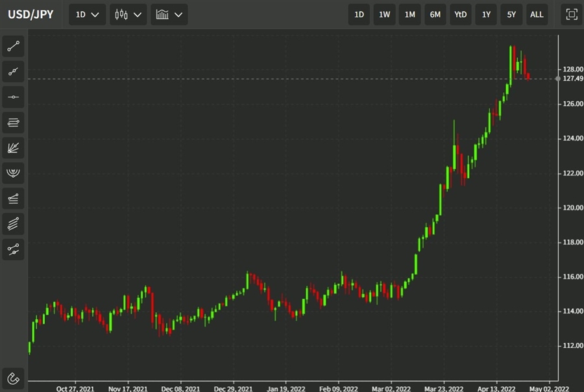Select the Gann fan tool
This screenshot has width=584, height=392.
[14, 147]
